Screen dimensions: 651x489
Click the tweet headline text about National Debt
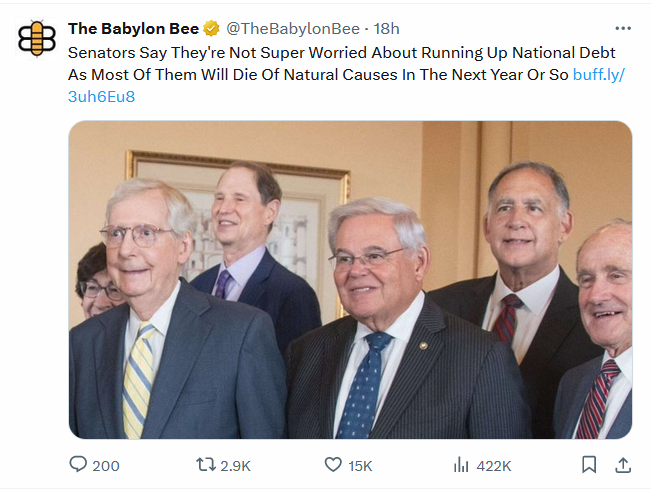click(x=341, y=64)
